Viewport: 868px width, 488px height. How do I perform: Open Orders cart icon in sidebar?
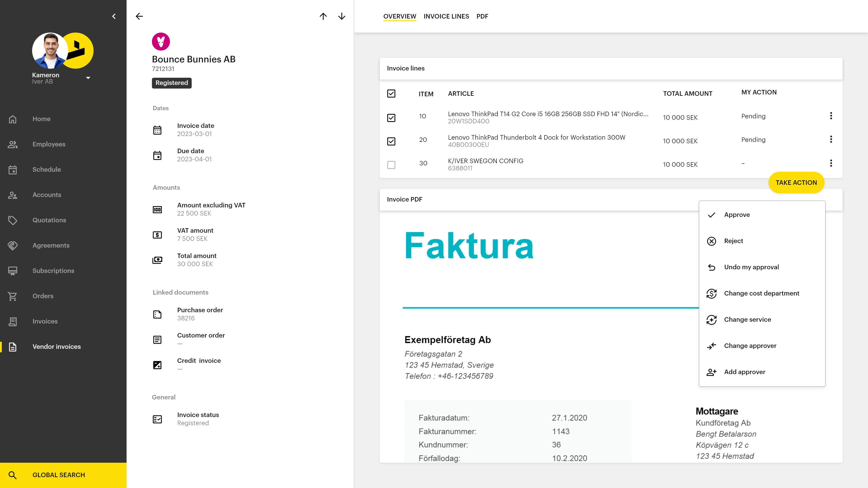12,296
